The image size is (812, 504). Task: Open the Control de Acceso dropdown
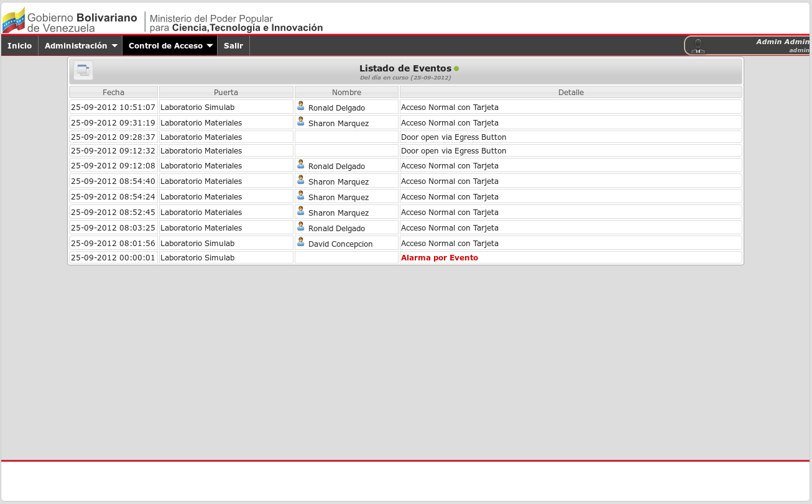169,45
